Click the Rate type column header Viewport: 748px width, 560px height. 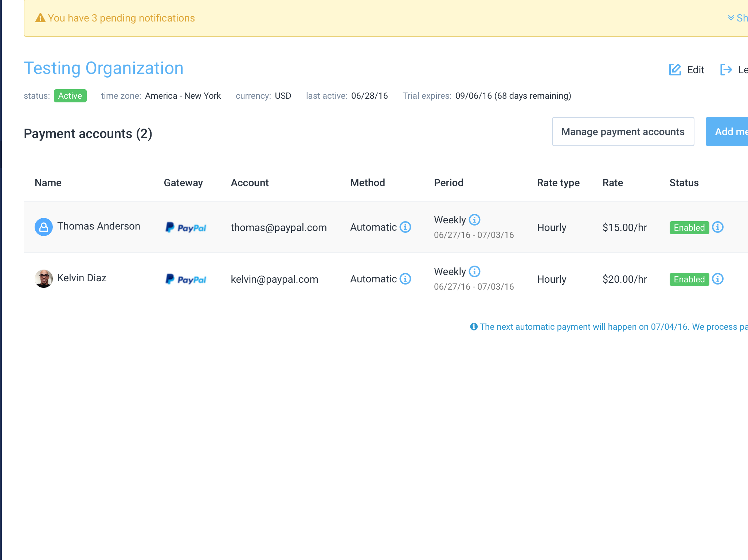pos(558,183)
